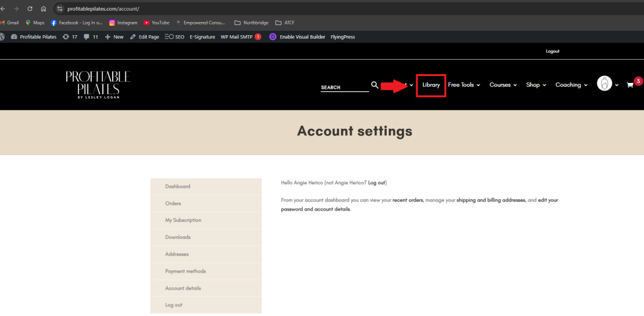
Task: Click the recent orders link
Action: pos(407,200)
